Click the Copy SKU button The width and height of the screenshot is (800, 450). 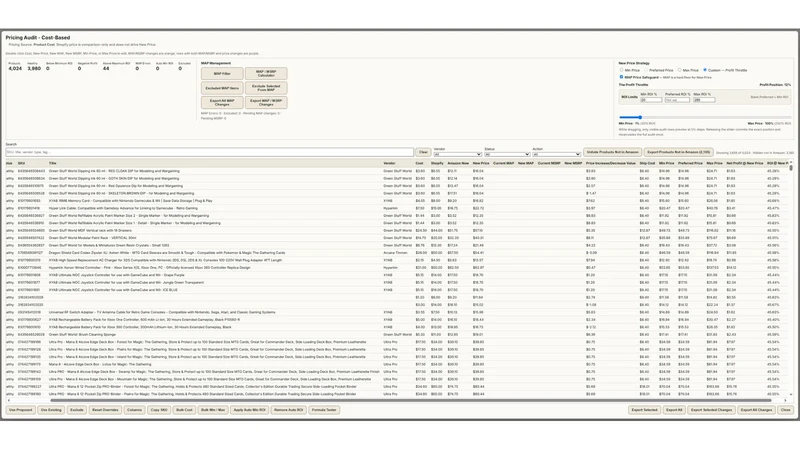click(x=159, y=410)
